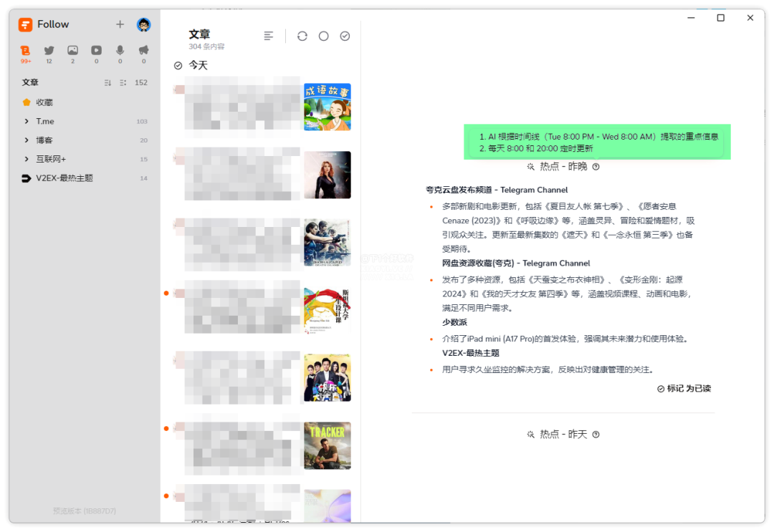
Task: Switch to Pictures view tab
Action: click(72, 54)
